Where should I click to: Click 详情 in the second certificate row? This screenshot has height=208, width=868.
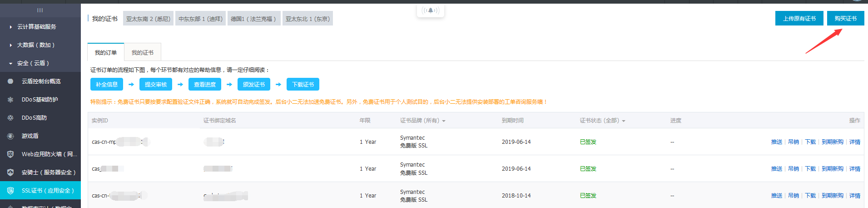[x=855, y=169]
